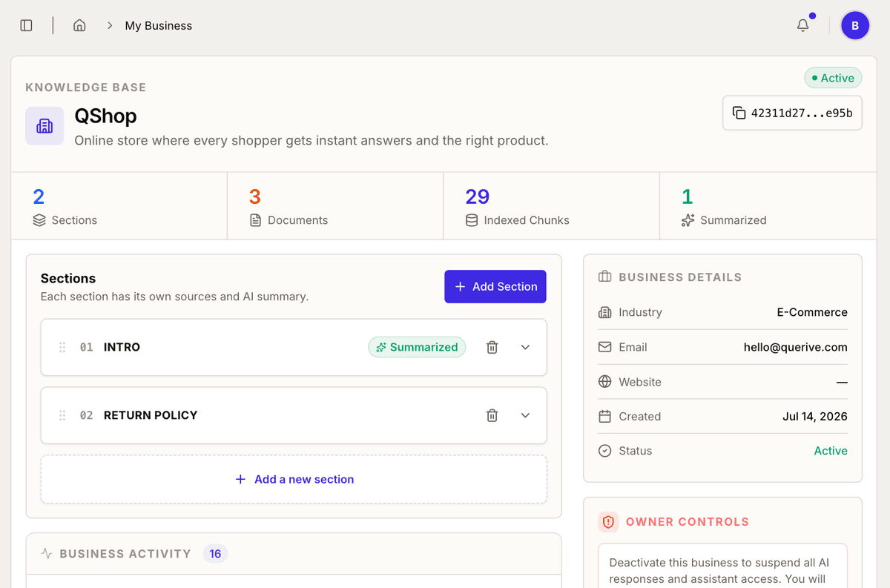Screen dimensions: 890x588
Task: Click the Industry building icon
Action: 605,312
